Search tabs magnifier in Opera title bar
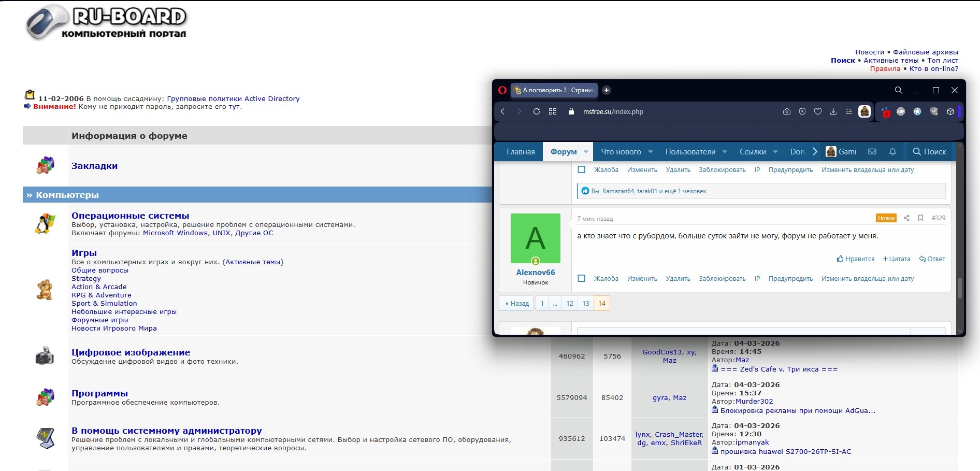980x471 pixels. (x=899, y=90)
